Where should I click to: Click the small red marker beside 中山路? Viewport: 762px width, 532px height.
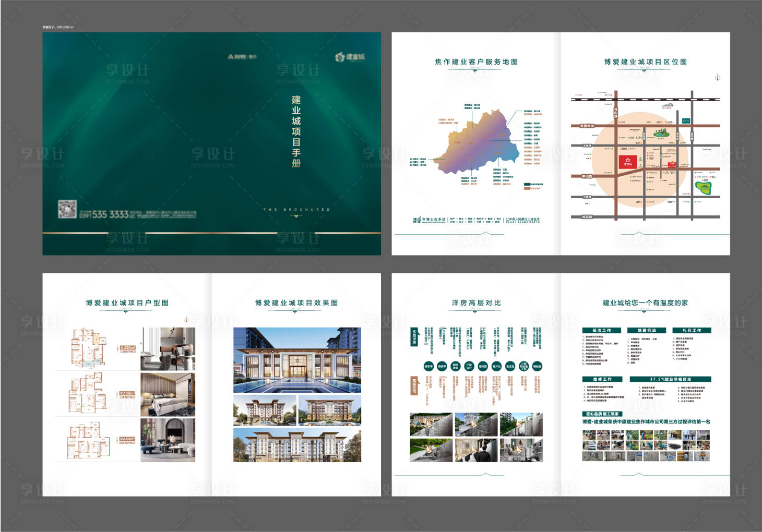coord(672,165)
